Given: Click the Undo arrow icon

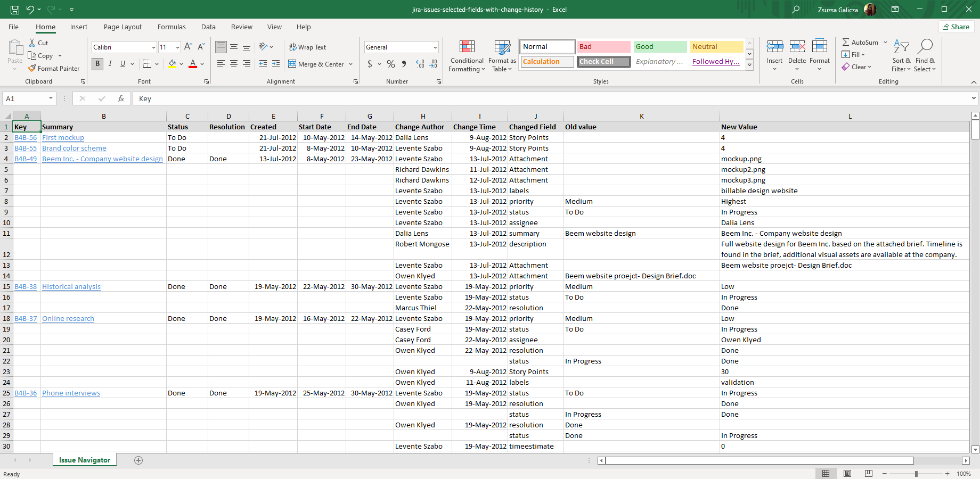Looking at the screenshot, I should coord(30,10).
